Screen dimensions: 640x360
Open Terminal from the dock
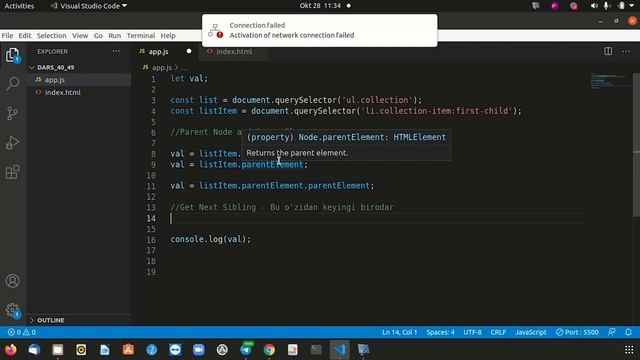click(316, 350)
